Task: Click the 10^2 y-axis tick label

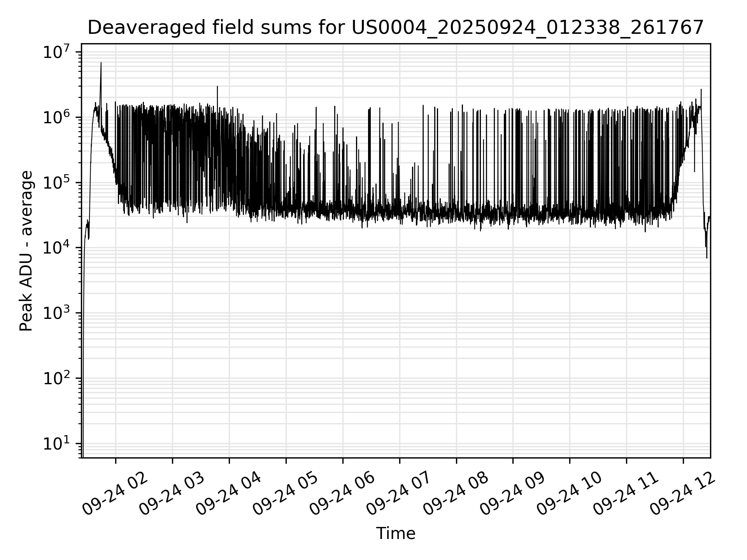Action: click(56, 378)
